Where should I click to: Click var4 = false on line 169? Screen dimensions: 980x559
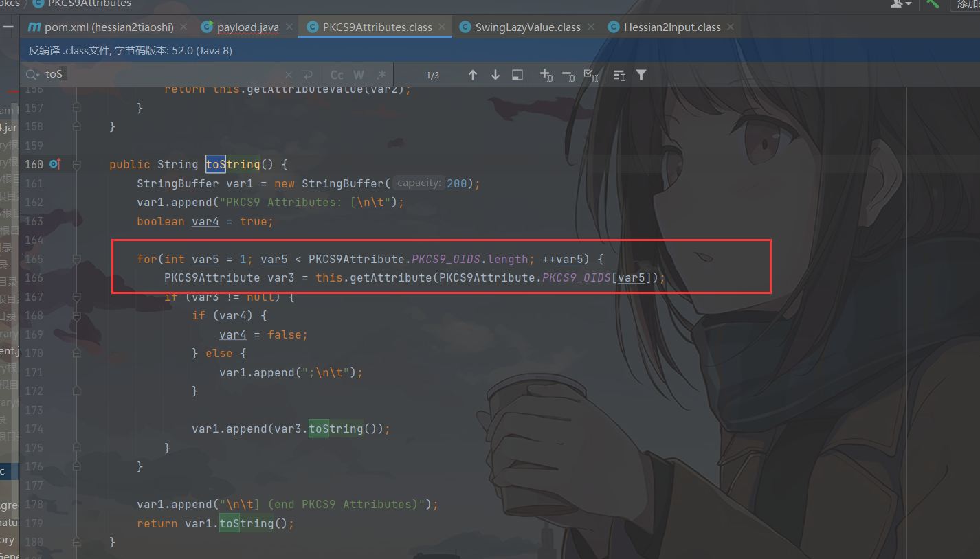tap(263, 334)
